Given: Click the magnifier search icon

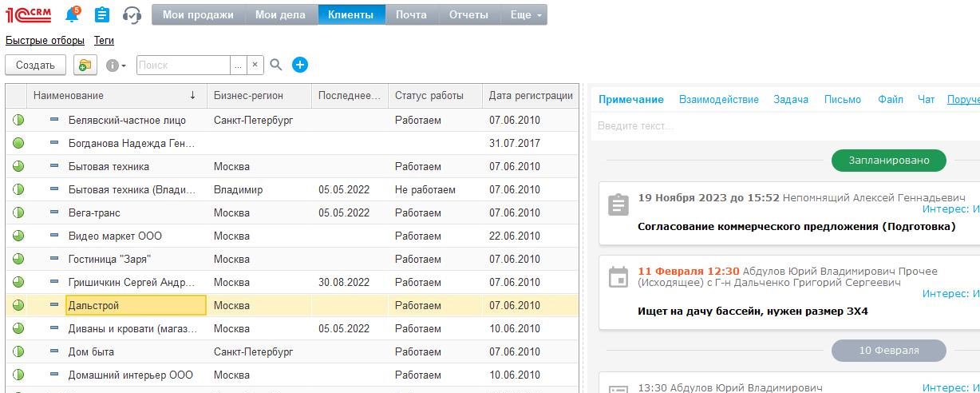Looking at the screenshot, I should click(x=276, y=65).
